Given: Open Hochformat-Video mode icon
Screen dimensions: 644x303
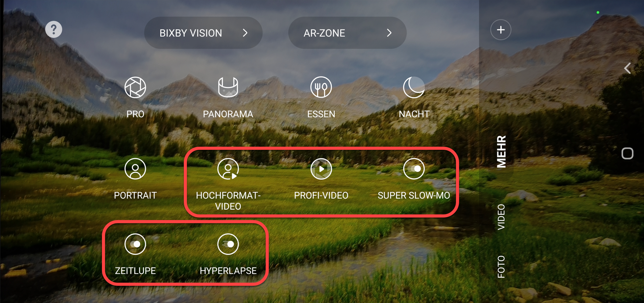Looking at the screenshot, I should point(228,169).
